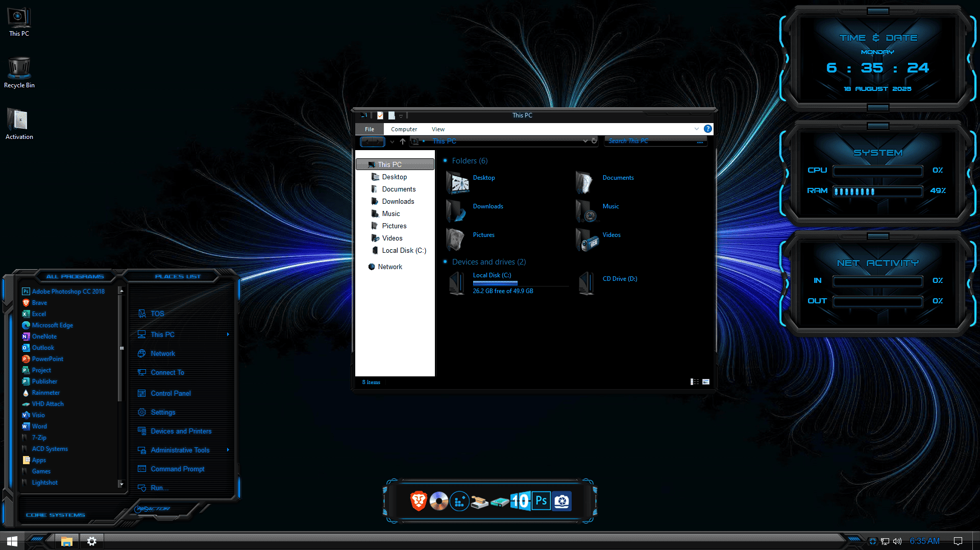Image resolution: width=980 pixels, height=550 pixels.
Task: Click the RAM usage meter
Action: [877, 191]
